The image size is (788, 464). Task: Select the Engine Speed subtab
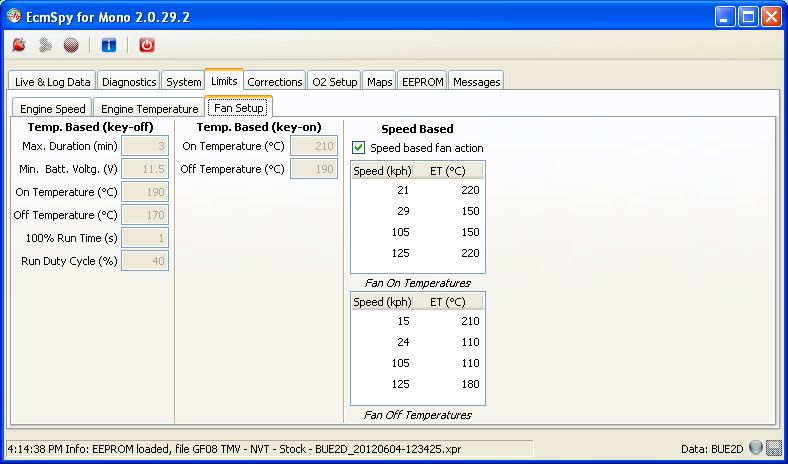pyautogui.click(x=51, y=108)
